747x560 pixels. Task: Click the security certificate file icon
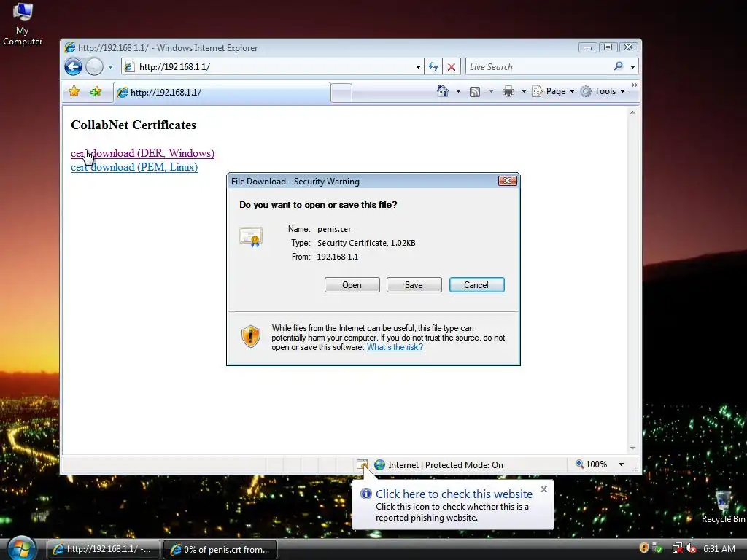pyautogui.click(x=251, y=236)
